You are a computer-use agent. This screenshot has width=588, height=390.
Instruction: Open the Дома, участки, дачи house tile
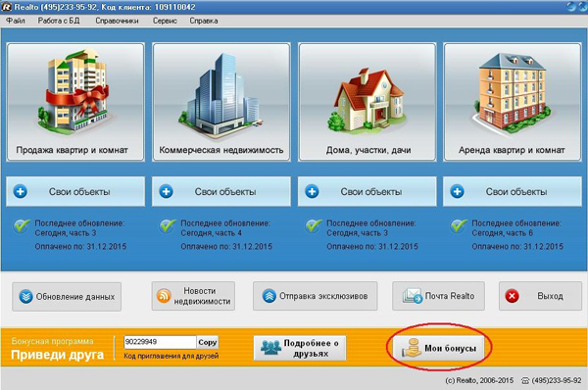[367, 102]
